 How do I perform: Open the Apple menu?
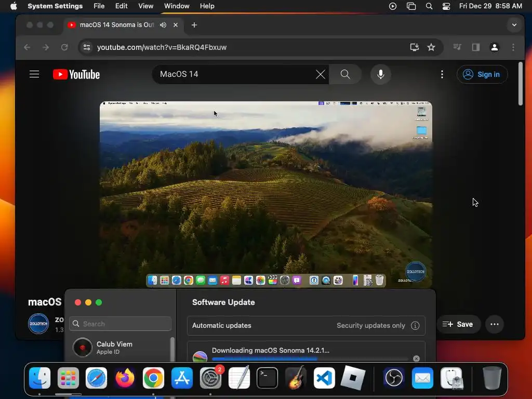14,6
